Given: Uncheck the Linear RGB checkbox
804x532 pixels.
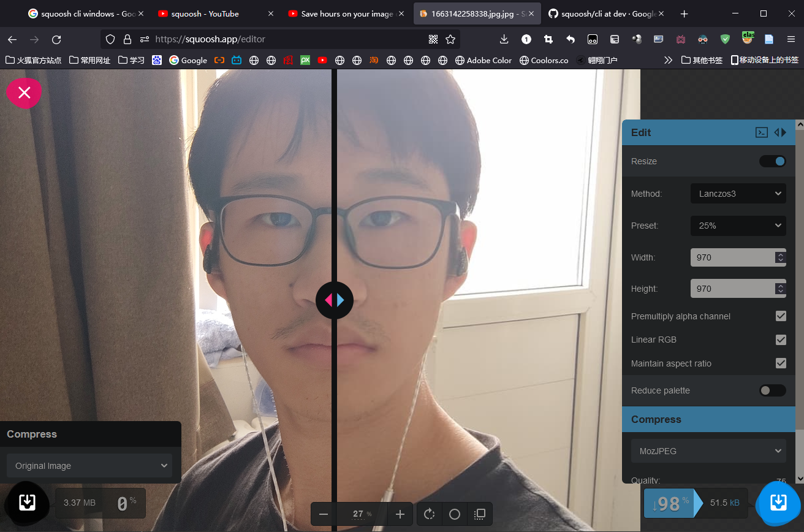Looking at the screenshot, I should coord(781,340).
